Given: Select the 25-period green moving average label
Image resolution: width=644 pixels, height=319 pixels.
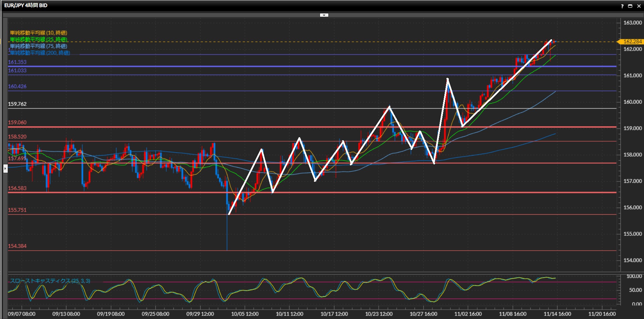Looking at the screenshot, I should pos(39,39).
